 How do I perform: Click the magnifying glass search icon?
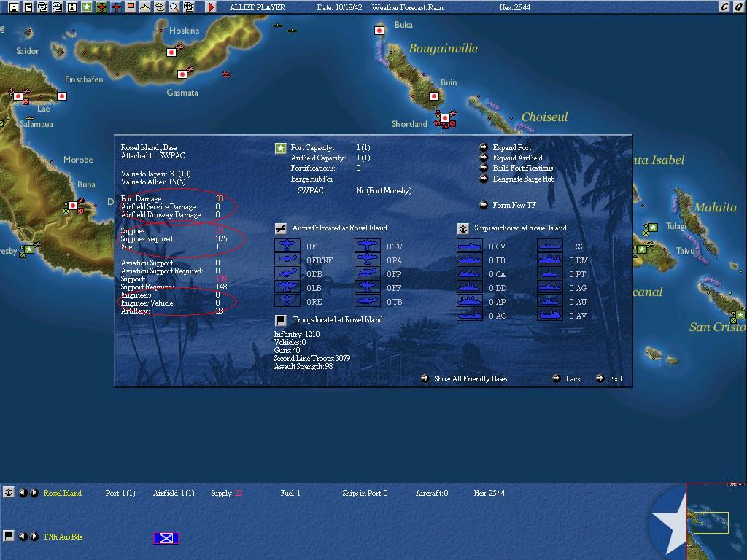(x=174, y=7)
